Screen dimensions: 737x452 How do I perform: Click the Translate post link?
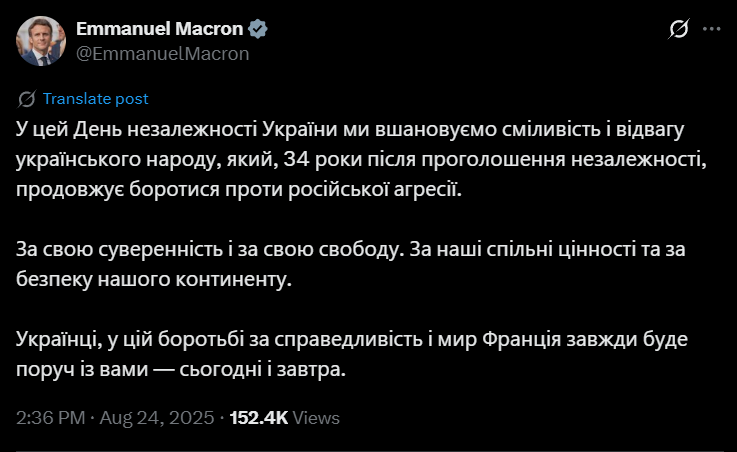pyautogui.click(x=96, y=99)
